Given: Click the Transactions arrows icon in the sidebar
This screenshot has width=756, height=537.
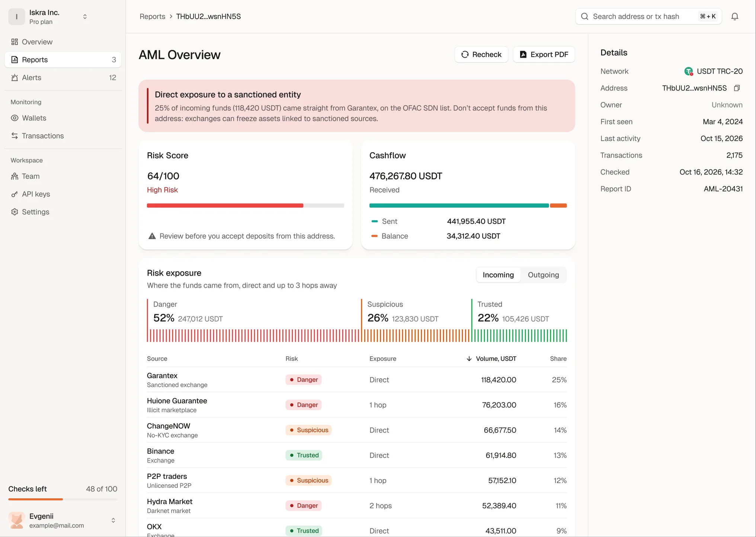Looking at the screenshot, I should click(x=15, y=136).
